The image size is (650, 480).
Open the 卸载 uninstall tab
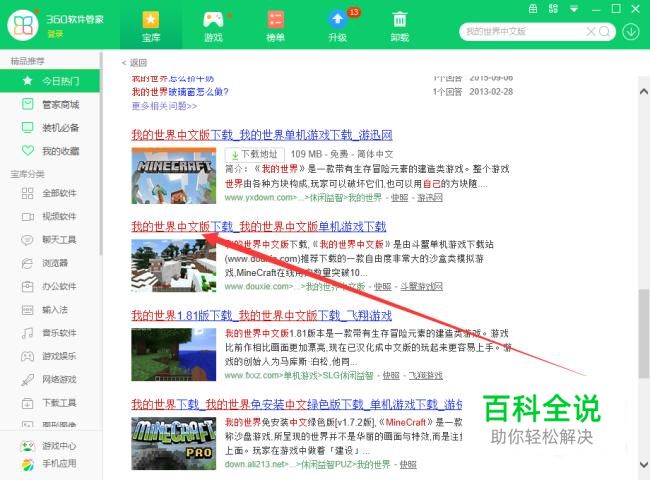pyautogui.click(x=400, y=27)
